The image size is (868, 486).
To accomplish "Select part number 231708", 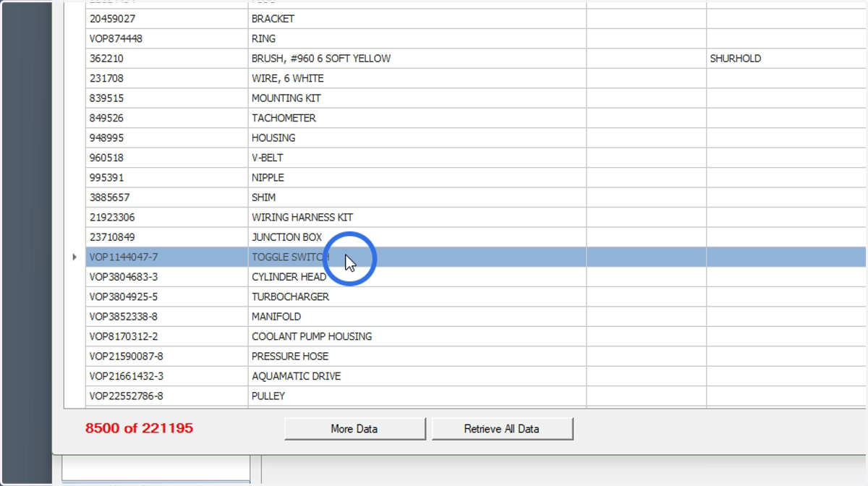I will click(x=166, y=78).
